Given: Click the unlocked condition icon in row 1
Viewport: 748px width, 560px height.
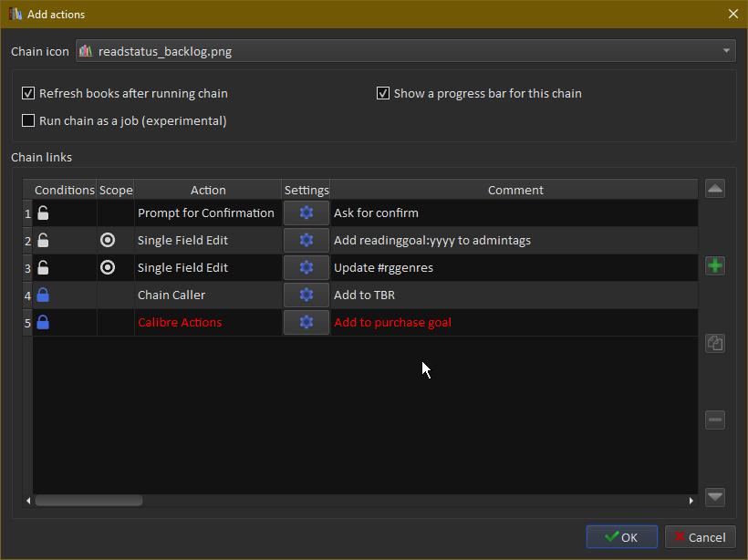Looking at the screenshot, I should [x=43, y=213].
